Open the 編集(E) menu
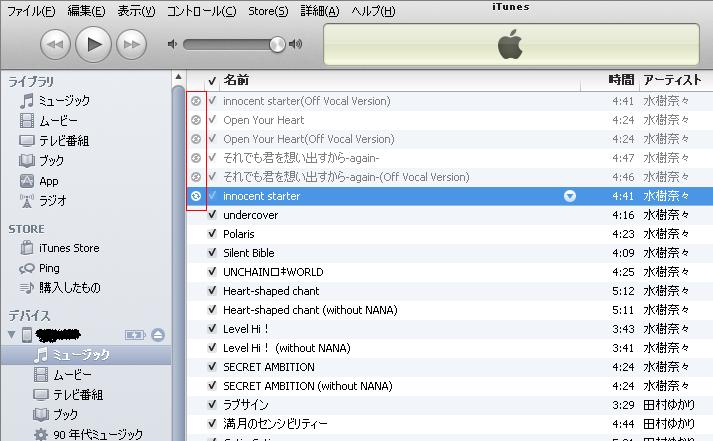 [x=86, y=11]
